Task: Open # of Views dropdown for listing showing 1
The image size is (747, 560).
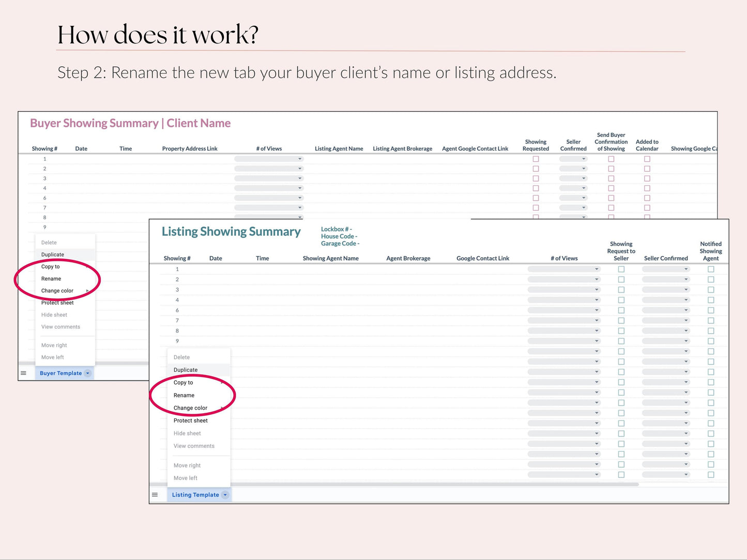Action: (564, 269)
